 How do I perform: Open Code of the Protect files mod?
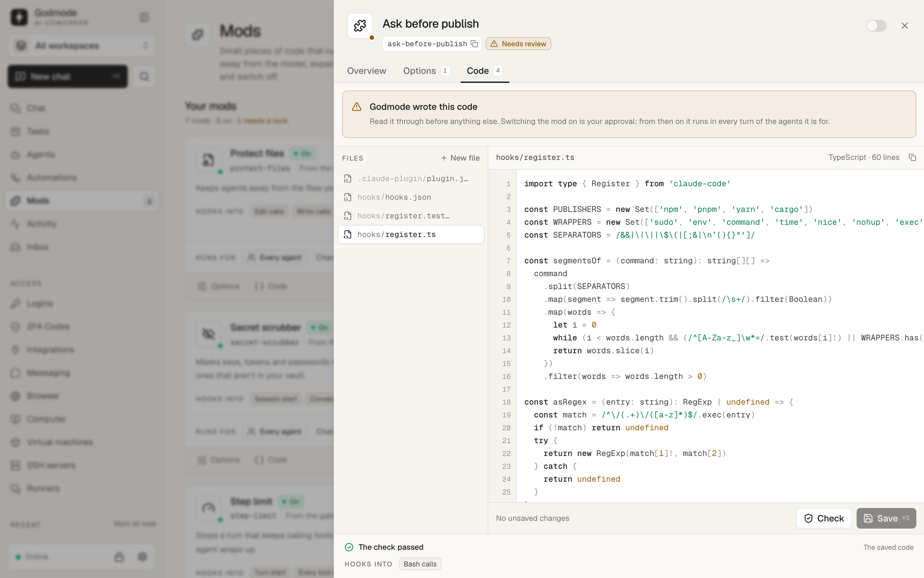pyautogui.click(x=271, y=286)
